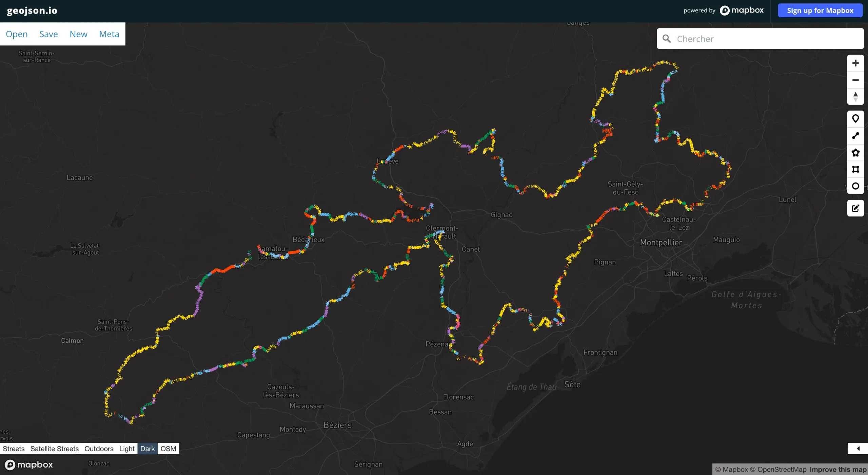Click the Montpellier city label
868x475 pixels.
click(x=661, y=243)
